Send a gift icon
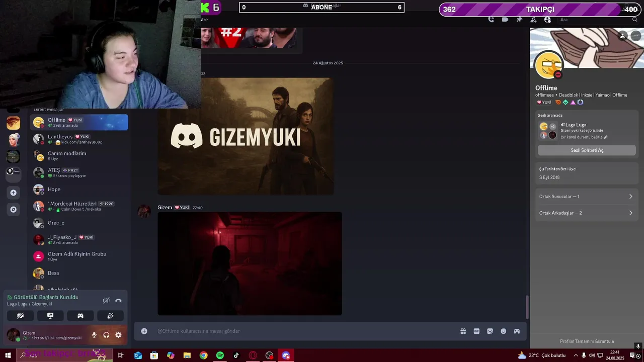The height and width of the screenshot is (362, 644). [x=463, y=331]
